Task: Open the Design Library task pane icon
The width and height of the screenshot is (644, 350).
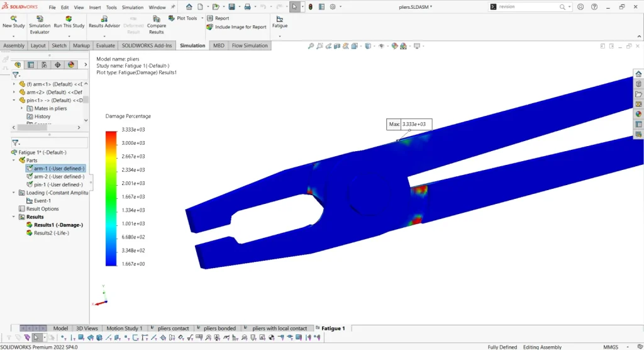Action: (638, 84)
